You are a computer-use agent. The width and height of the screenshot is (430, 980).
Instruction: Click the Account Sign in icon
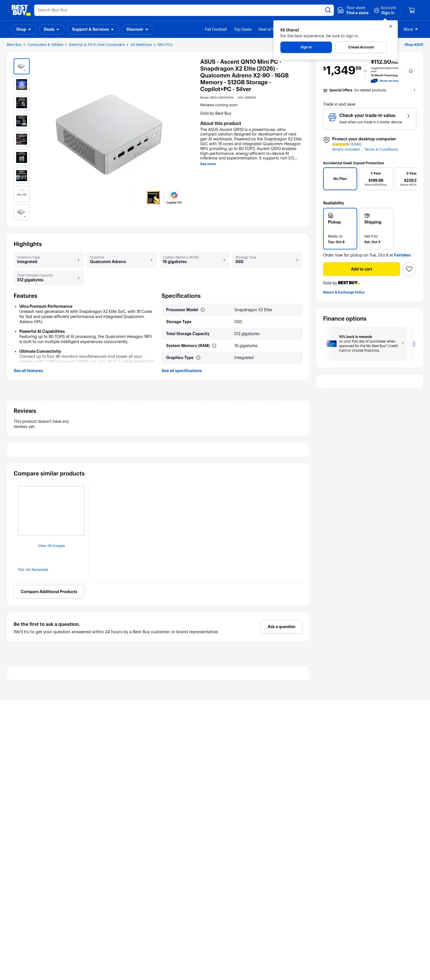tap(377, 10)
